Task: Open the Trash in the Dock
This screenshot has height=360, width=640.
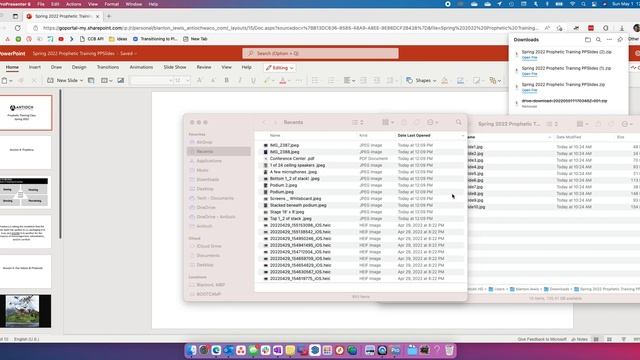Action: pyautogui.click(x=449, y=350)
